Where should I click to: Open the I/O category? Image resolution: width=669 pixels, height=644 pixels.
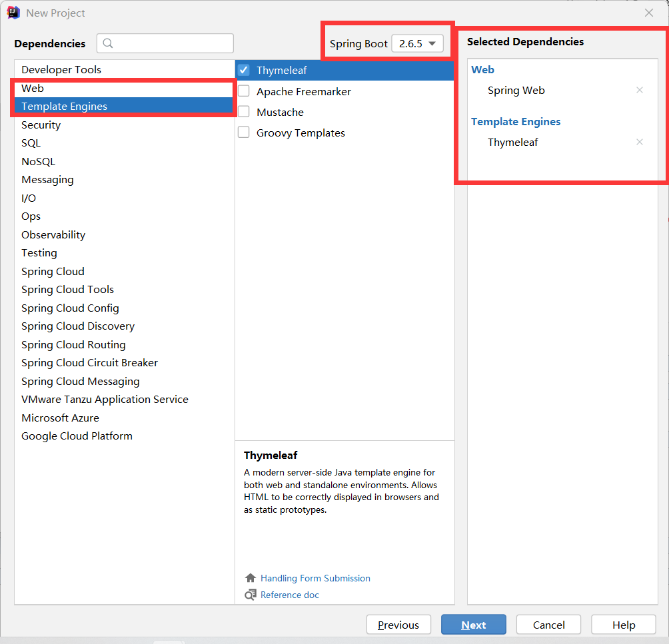click(x=124, y=198)
